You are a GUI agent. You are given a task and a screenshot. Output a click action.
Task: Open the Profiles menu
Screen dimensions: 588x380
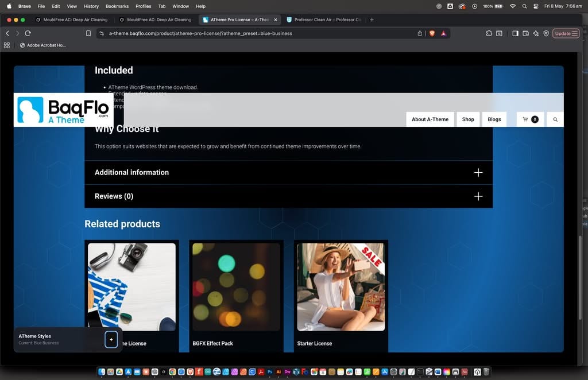tap(143, 6)
